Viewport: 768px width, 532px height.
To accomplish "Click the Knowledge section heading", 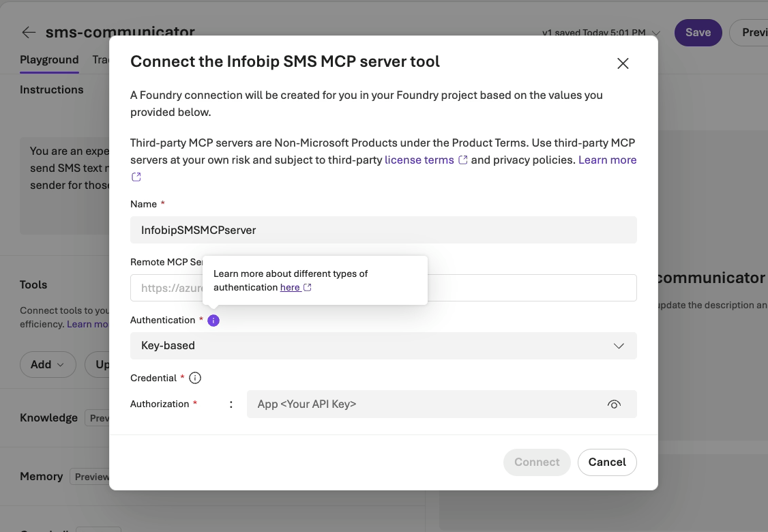I will click(48, 417).
